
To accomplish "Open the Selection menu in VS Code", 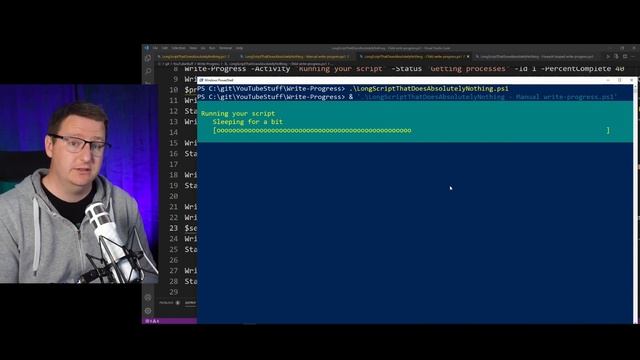I will (x=178, y=48).
